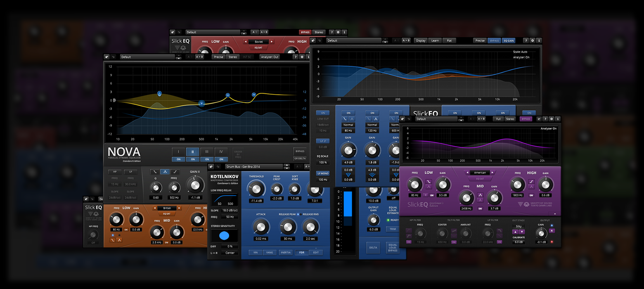Click NOVA's low-cut filter slope icon
The width and height of the screenshot is (644, 289).
(154, 172)
